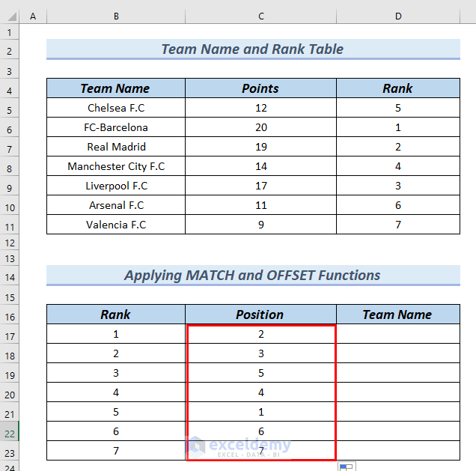Click Rank cell for Valencia F.C
The height and width of the screenshot is (471, 476).
pyautogui.click(x=398, y=225)
